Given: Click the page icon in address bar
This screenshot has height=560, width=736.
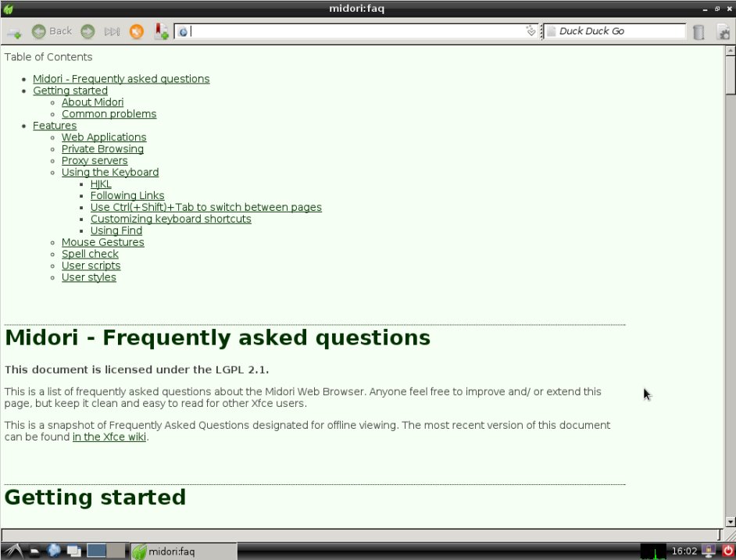Looking at the screenshot, I should (x=183, y=32).
